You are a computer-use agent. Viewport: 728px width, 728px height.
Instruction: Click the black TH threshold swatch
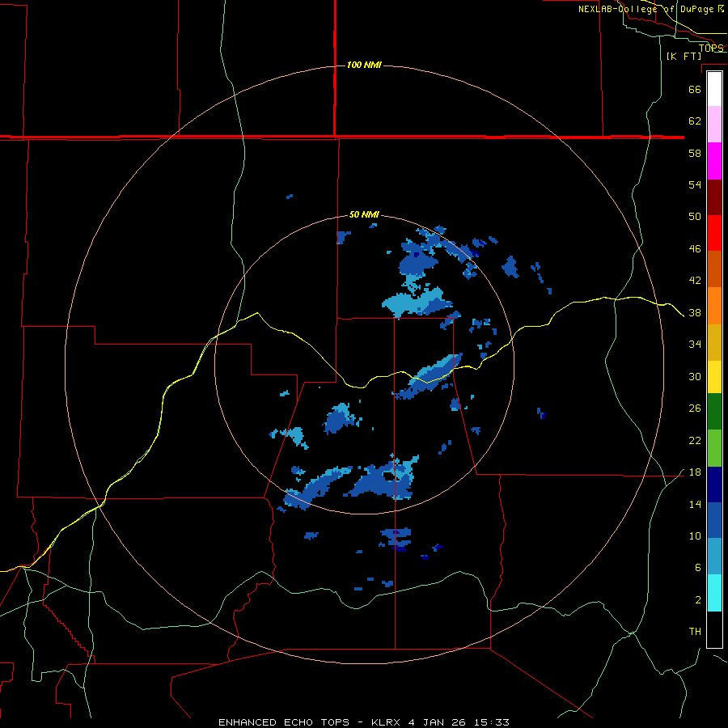(x=714, y=629)
